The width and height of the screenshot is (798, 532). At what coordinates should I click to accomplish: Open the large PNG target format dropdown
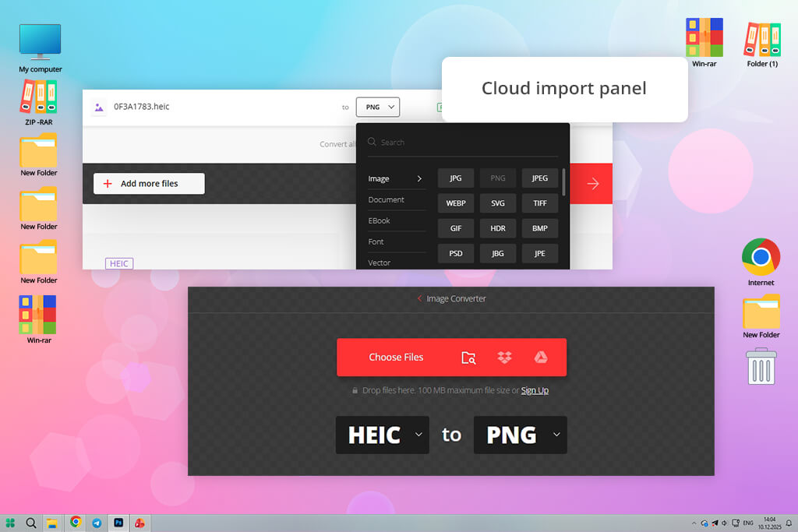tap(520, 435)
